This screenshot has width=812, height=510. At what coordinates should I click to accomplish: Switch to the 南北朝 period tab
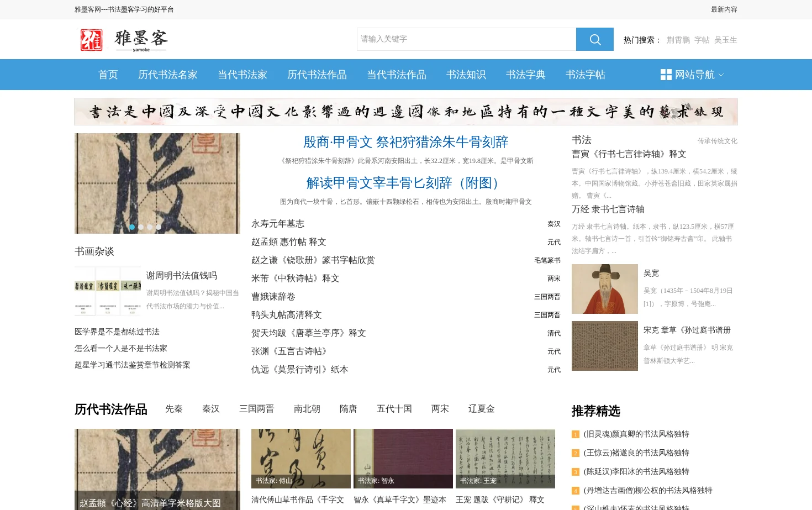tap(307, 409)
